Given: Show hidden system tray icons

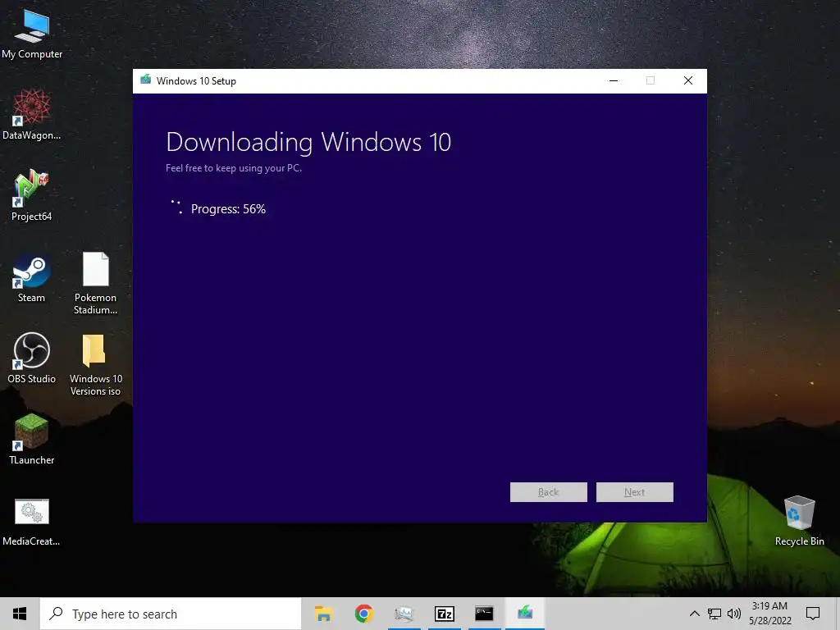Looking at the screenshot, I should (694, 614).
